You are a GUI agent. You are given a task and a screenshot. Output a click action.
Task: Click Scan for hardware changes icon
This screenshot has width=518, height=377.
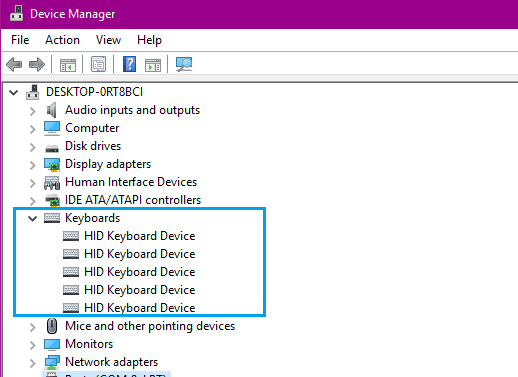pyautogui.click(x=184, y=64)
